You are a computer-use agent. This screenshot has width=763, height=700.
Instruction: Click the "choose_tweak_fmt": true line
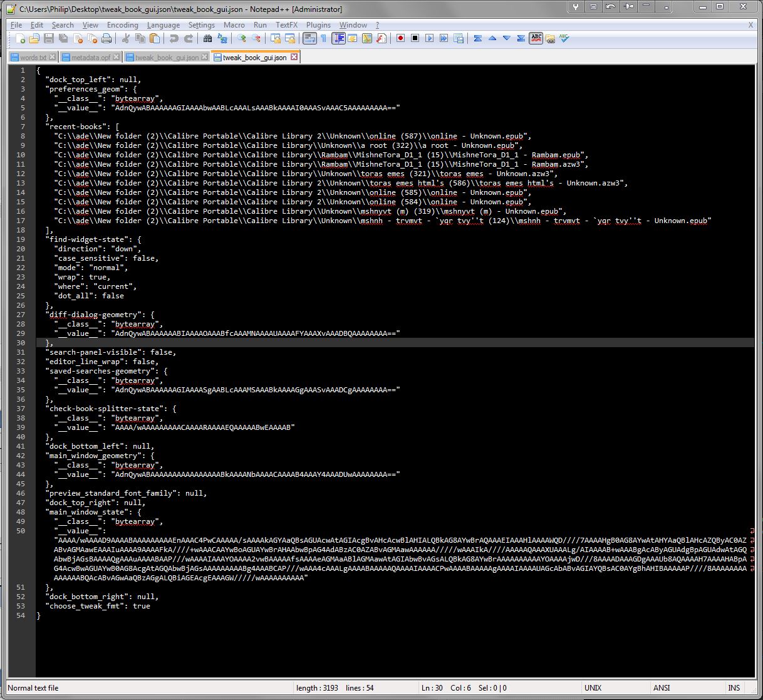tap(98, 606)
